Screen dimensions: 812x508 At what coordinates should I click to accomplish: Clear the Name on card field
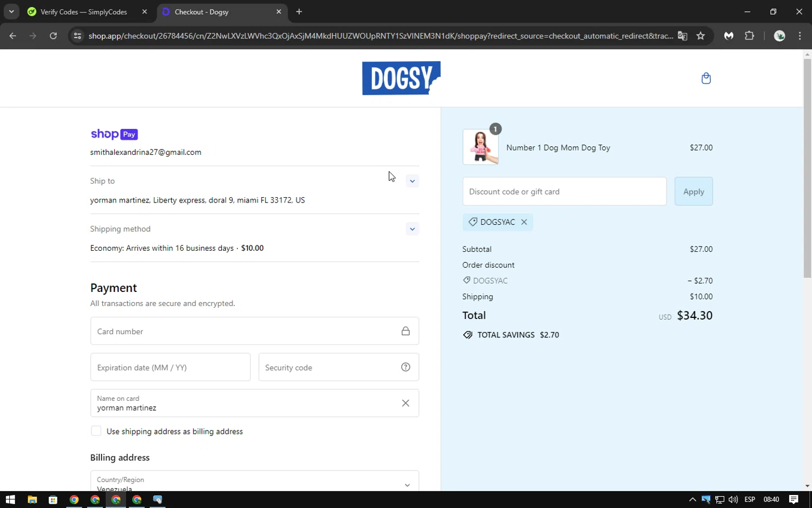405,403
